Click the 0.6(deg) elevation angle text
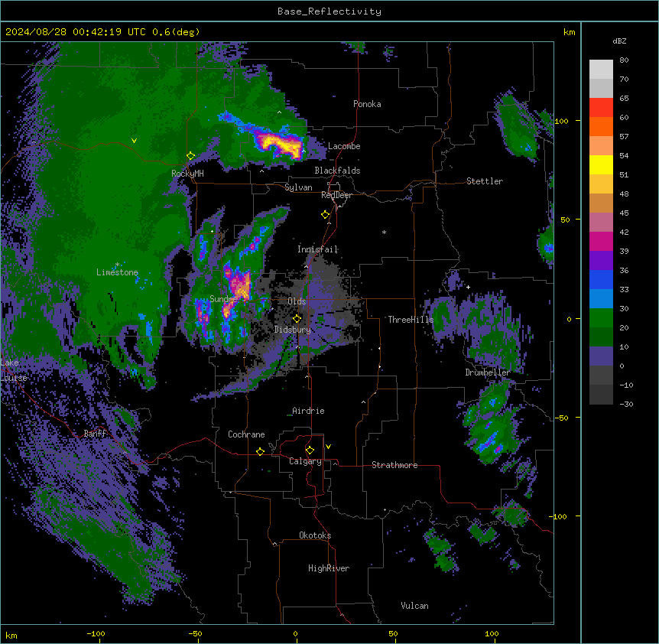This screenshot has width=659, height=644. [x=176, y=32]
